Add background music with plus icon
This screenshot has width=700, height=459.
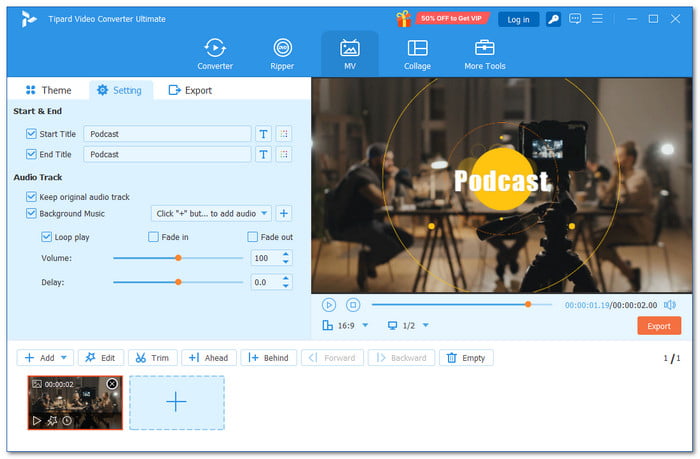click(284, 213)
